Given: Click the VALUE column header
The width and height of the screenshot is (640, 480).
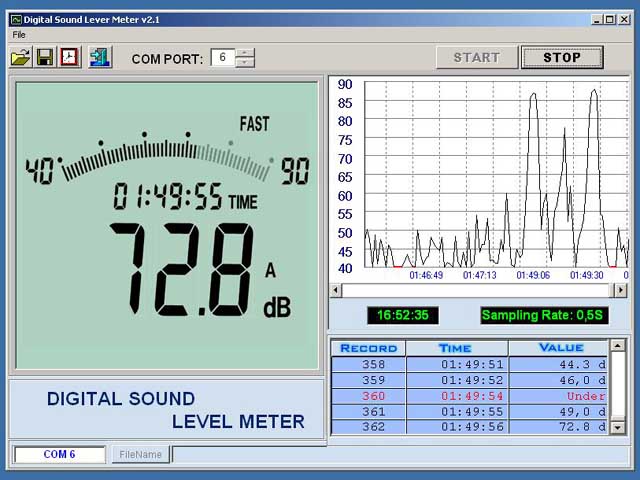Looking at the screenshot, I should tap(558, 348).
